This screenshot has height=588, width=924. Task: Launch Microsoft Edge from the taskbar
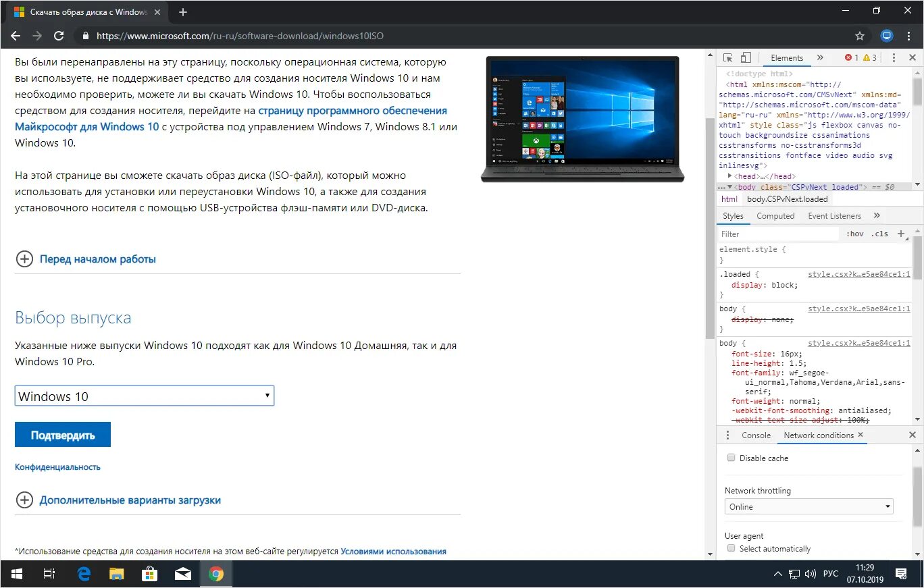[84, 574]
